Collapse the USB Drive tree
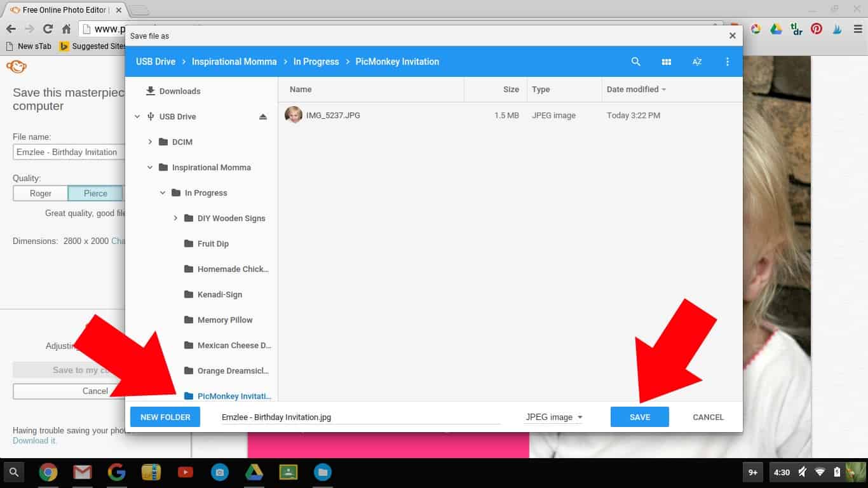 137,117
